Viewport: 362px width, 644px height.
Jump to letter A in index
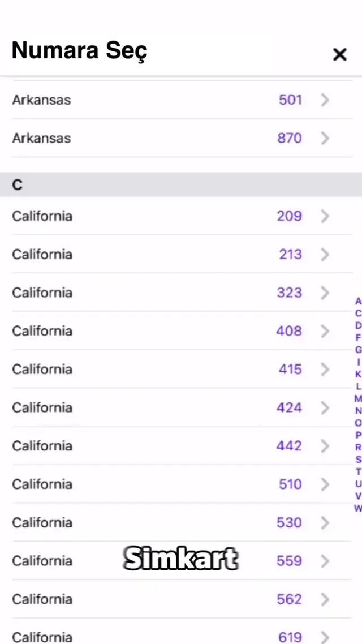tap(358, 301)
